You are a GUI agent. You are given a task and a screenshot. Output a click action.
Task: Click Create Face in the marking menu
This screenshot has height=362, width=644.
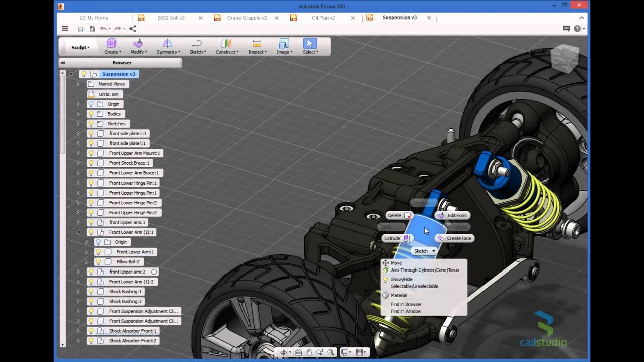454,238
